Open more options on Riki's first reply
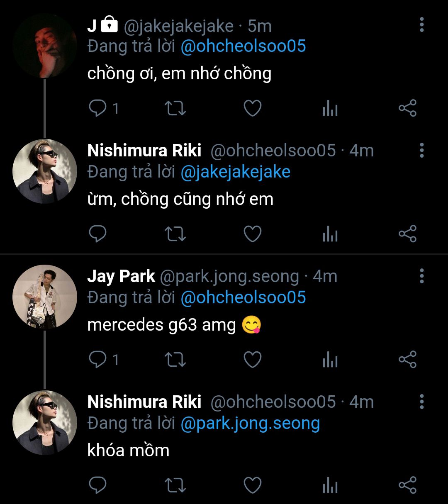Image resolution: width=448 pixels, height=504 pixels. (x=421, y=151)
